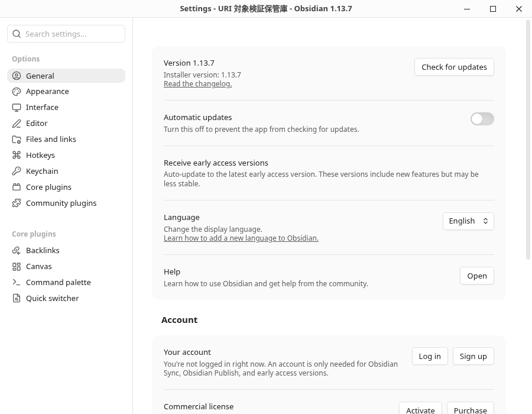Click the Appearance palette icon
The height and width of the screenshot is (414, 532).
tap(17, 92)
